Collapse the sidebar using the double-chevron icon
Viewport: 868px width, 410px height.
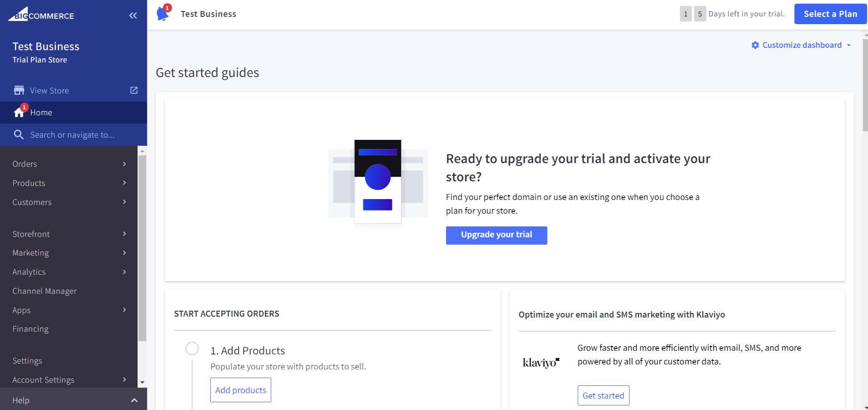point(133,15)
